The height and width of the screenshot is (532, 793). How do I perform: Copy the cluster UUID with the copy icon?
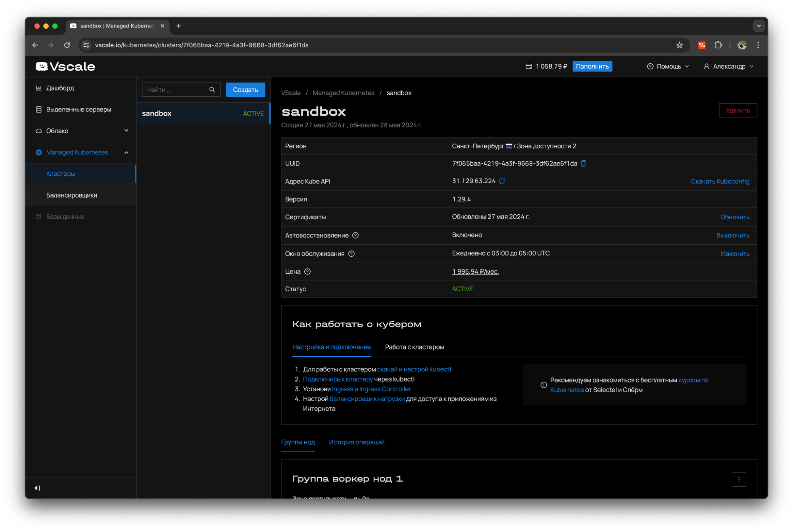tap(584, 163)
